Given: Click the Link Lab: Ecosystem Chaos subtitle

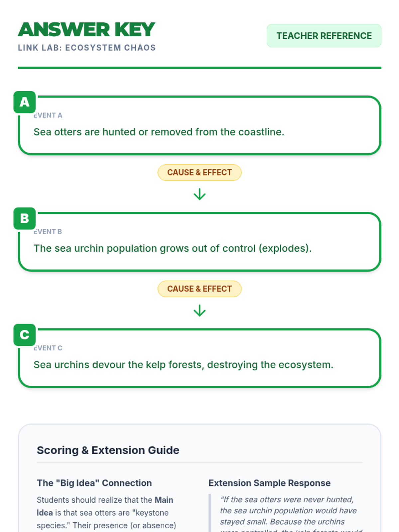Looking at the screenshot, I should [x=87, y=48].
